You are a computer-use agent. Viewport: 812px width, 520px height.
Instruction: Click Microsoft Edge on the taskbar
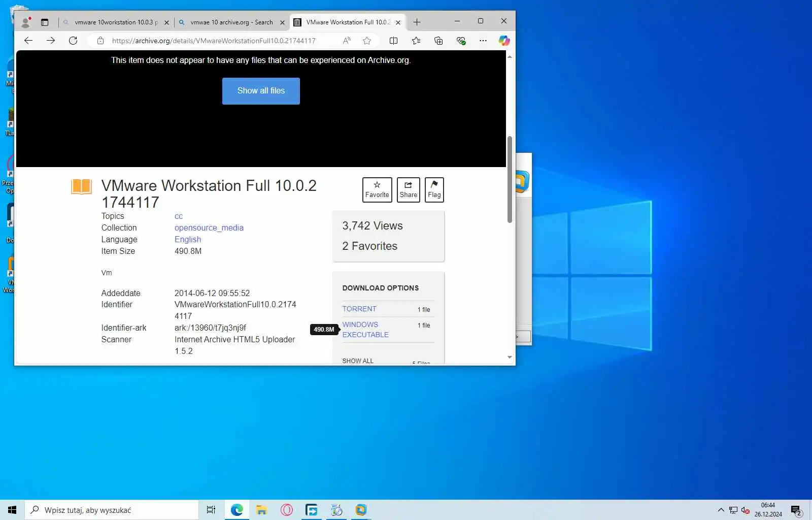[x=237, y=510]
